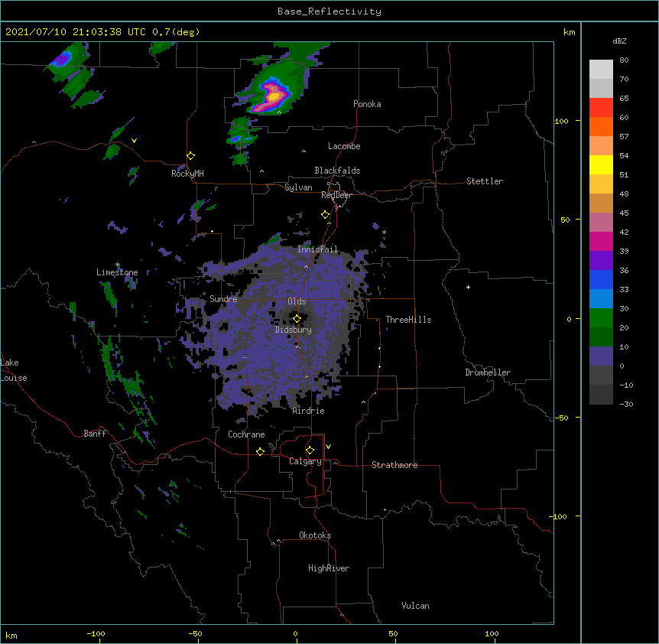
Task: Select the yellow 51-54 dBZ legend swatch
Action: pos(601,164)
